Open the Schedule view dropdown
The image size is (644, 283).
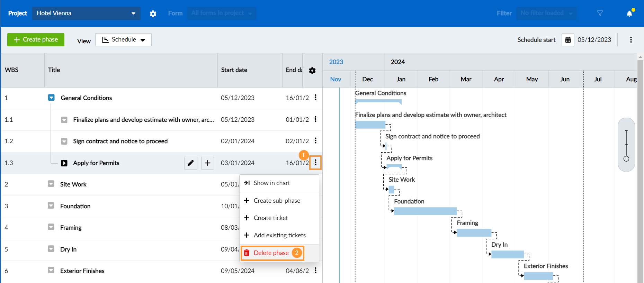[123, 40]
